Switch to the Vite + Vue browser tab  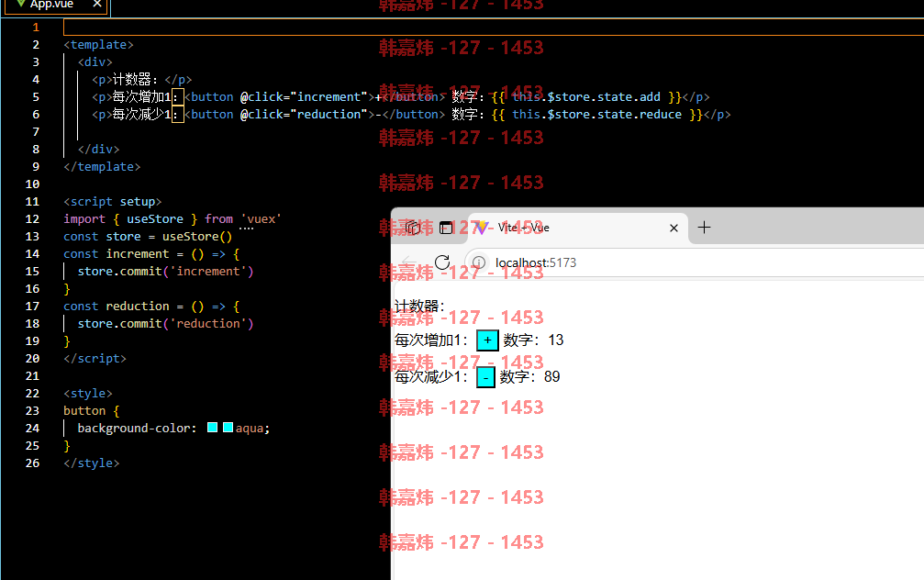[578, 229]
